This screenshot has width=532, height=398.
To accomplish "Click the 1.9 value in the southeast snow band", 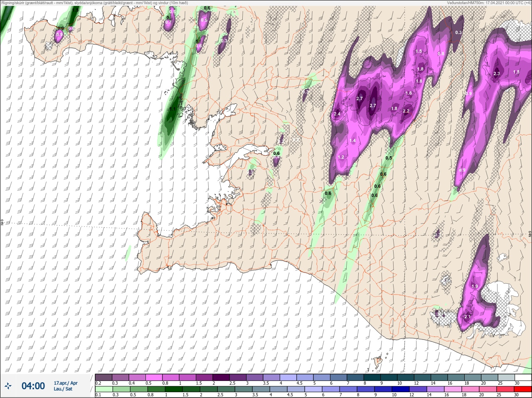I will pyautogui.click(x=475, y=287).
